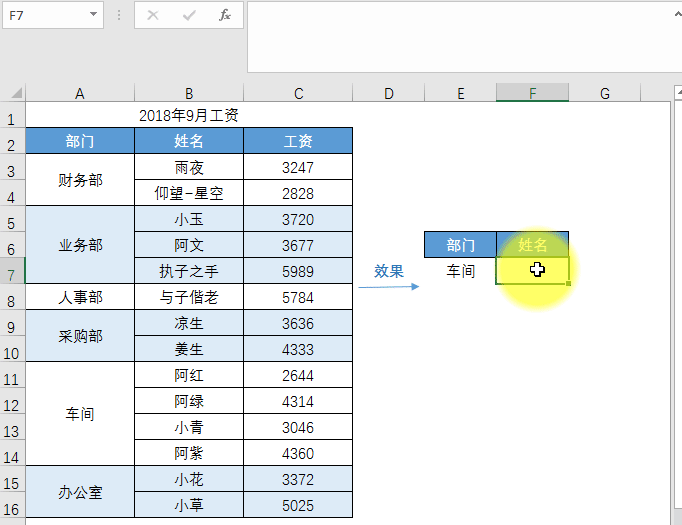
Task: Click the Name Box showing F7
Action: tap(53, 15)
